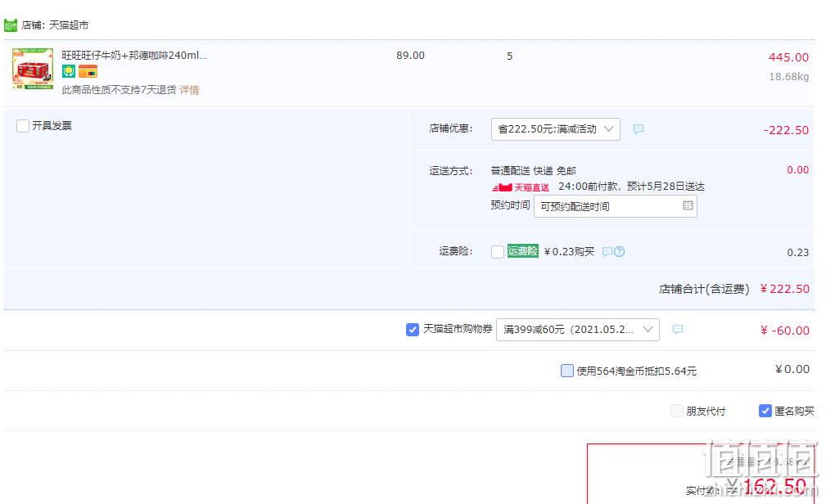Click the comment icon next to ¥0.23购买
This screenshot has height=504, width=826.
pos(607,252)
